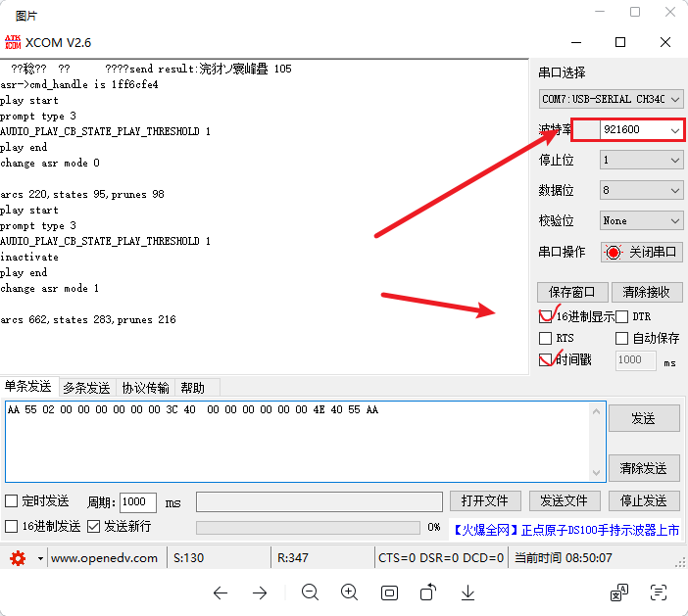Open the COM7 serial port dropdown

[x=611, y=99]
